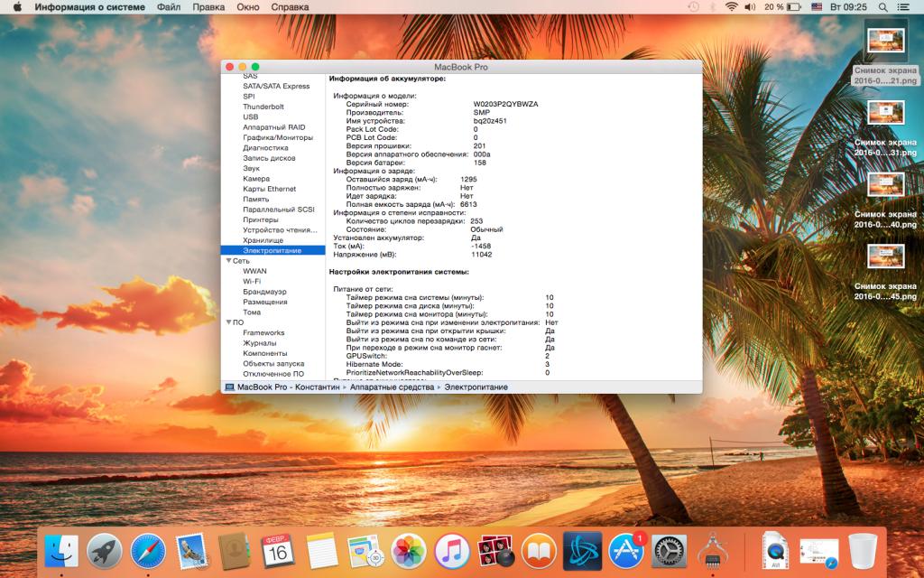Open Contacts book icon in Dock
924x578 pixels.
pyautogui.click(x=236, y=552)
